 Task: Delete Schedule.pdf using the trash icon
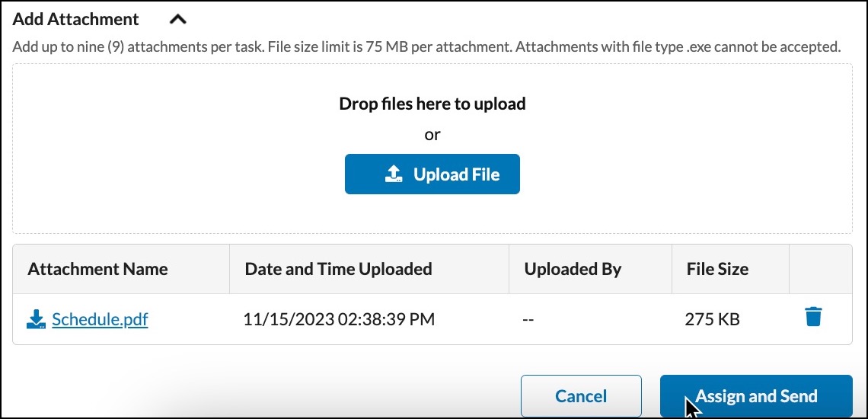click(813, 317)
